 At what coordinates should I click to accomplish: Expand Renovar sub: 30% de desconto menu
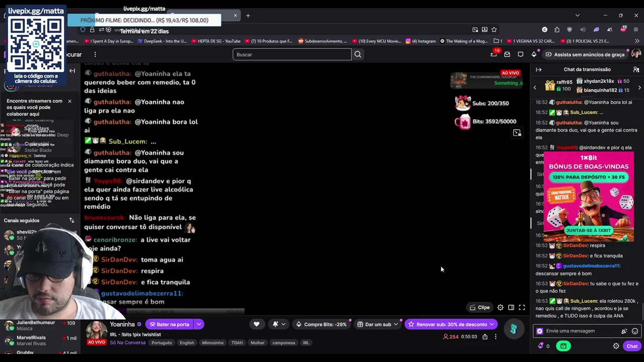(x=451, y=324)
